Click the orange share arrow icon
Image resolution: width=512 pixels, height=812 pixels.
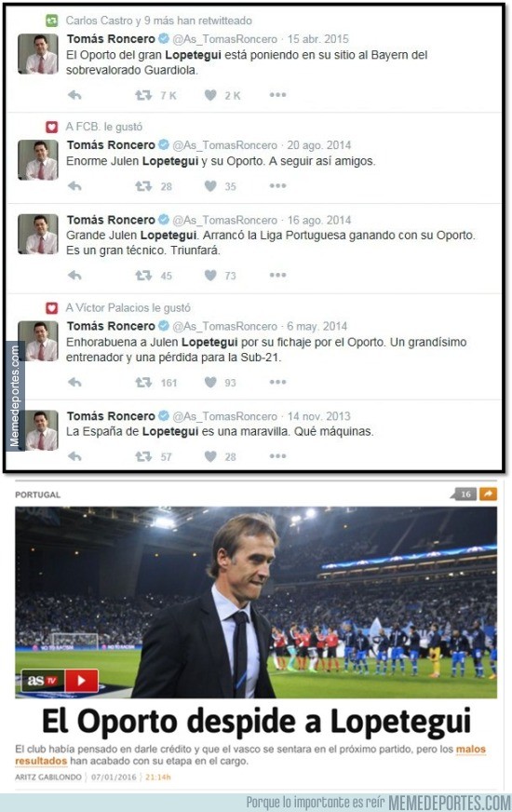(488, 494)
